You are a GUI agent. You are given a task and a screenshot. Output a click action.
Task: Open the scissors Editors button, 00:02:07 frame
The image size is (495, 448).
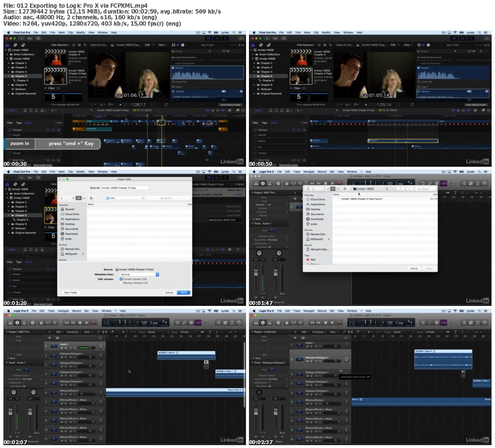[x=55, y=323]
